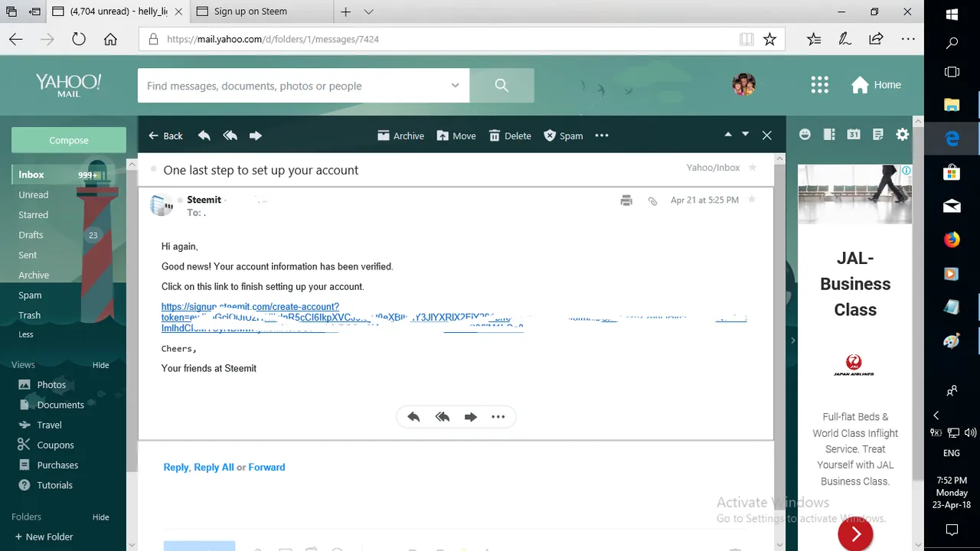Click the JAL ad red arrow button
980x551 pixels.
[x=855, y=533]
